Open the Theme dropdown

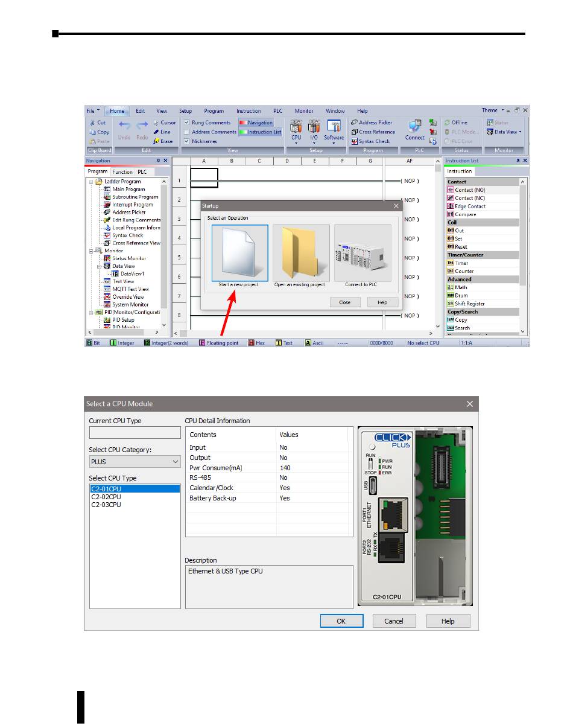(493, 110)
